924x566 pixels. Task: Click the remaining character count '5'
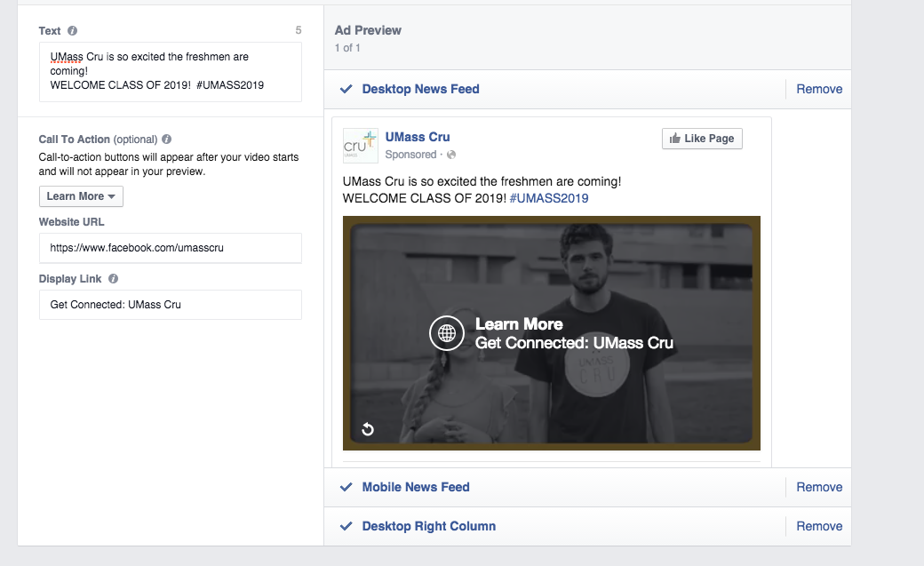299,31
